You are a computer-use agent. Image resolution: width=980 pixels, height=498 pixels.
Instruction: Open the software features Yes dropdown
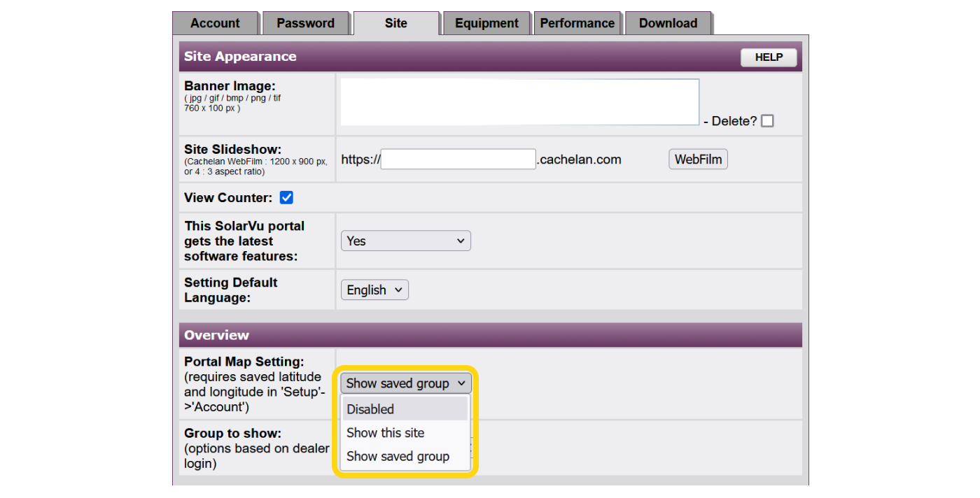pos(405,240)
